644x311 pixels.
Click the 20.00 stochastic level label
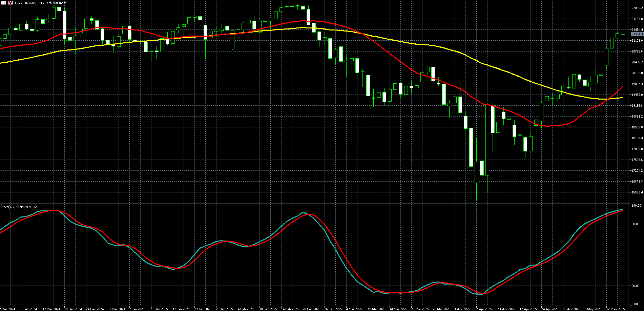click(636, 286)
